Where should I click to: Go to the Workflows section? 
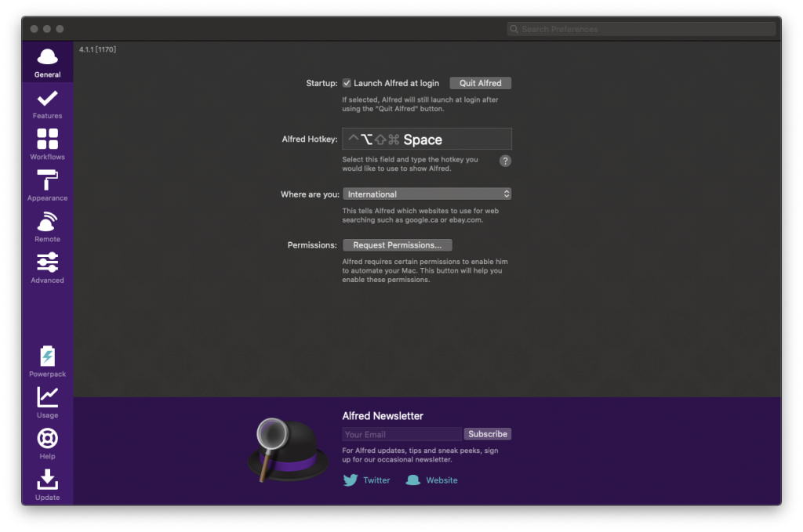(x=47, y=145)
